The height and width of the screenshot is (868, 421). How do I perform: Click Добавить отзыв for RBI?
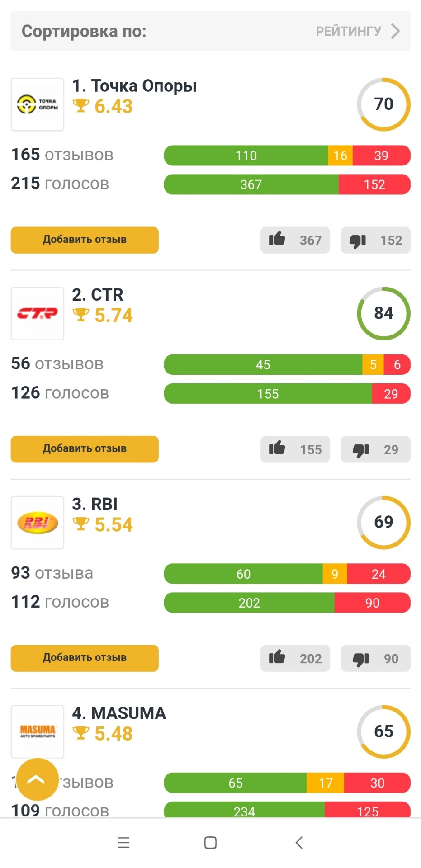[x=84, y=659]
